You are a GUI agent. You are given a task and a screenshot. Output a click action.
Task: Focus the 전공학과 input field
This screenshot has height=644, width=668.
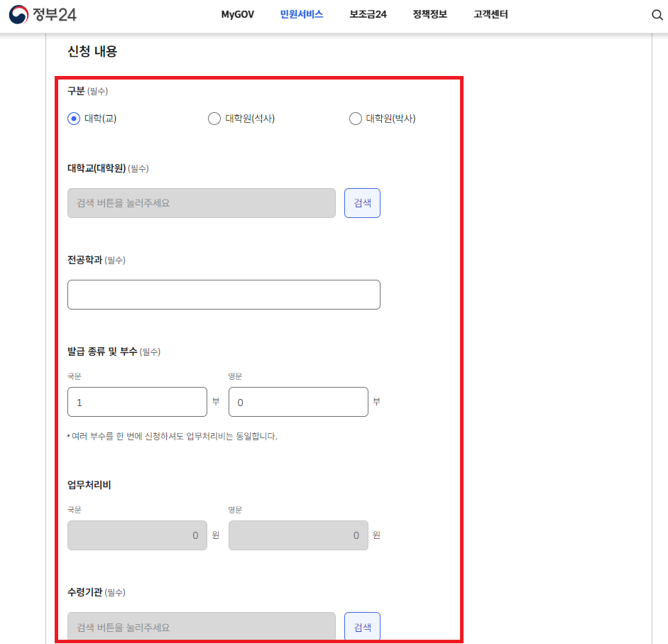point(224,295)
